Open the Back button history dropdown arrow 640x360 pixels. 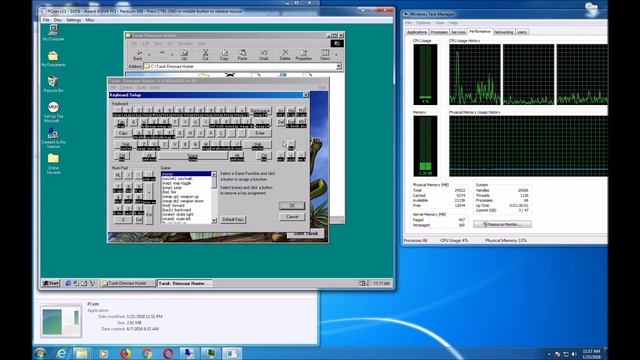149,55
